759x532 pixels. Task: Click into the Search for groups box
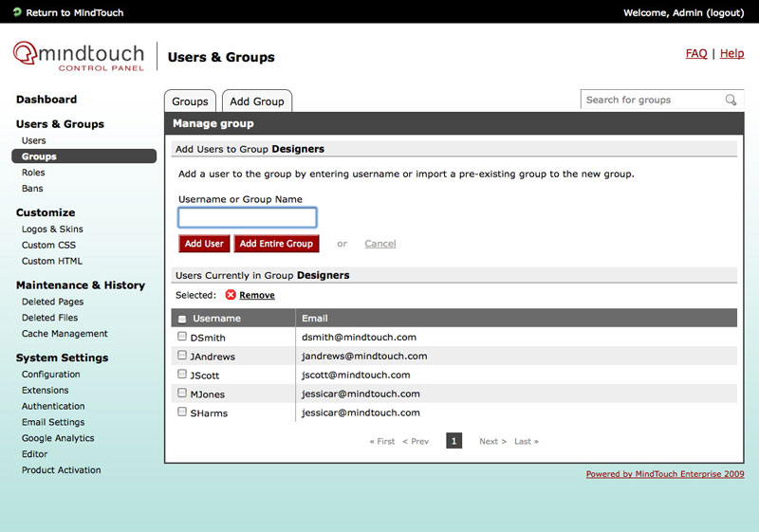click(x=650, y=100)
